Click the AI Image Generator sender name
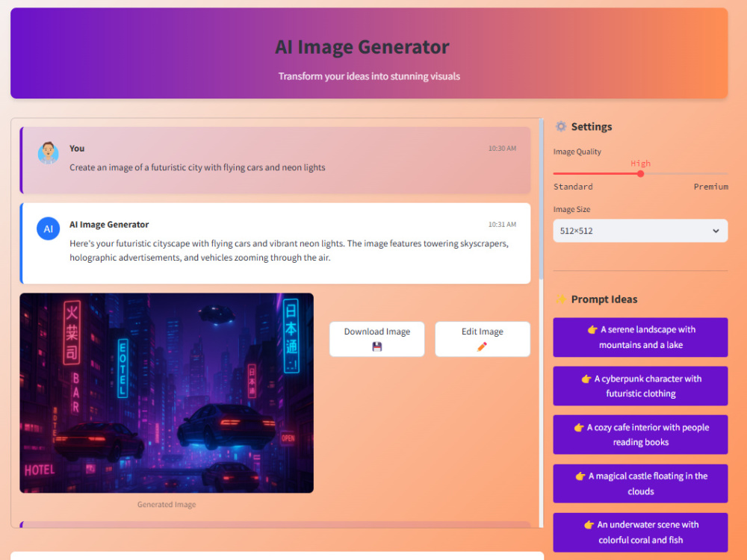The image size is (747, 560). (109, 224)
